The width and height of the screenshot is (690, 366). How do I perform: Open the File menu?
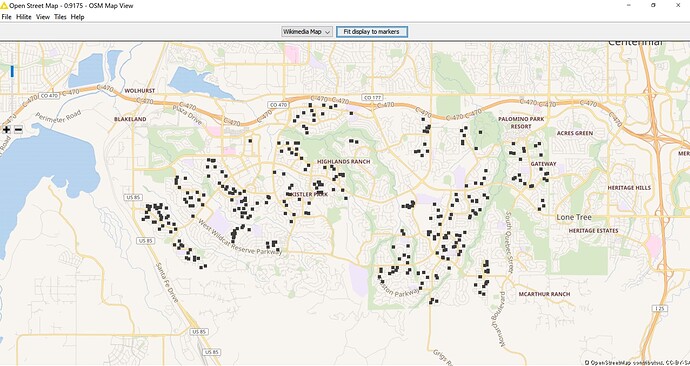pyautogui.click(x=6, y=17)
